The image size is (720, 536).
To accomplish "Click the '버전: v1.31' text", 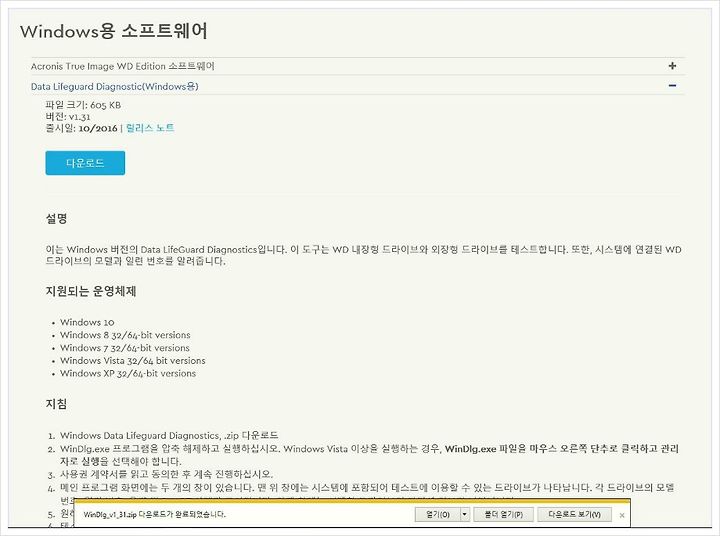I will click(x=68, y=117).
